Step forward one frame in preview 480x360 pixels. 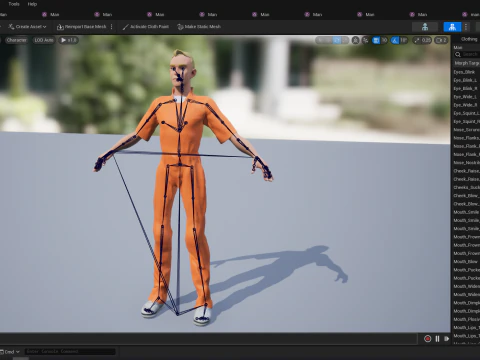(446, 339)
